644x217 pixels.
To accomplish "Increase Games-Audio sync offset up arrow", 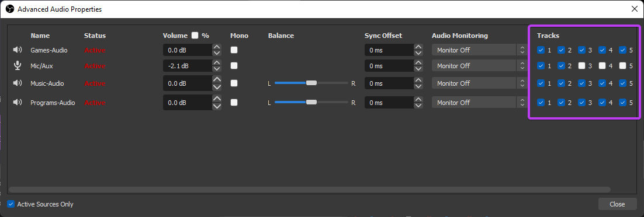I will (418, 47).
